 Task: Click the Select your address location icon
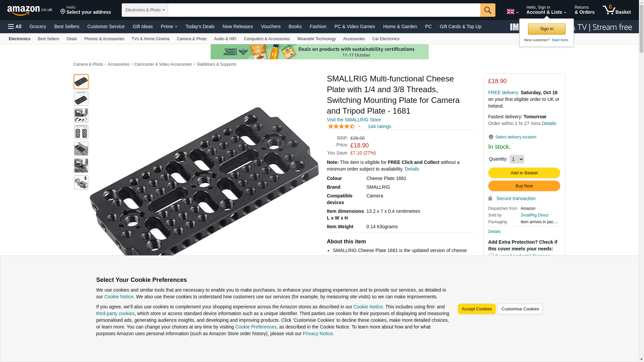63,12
